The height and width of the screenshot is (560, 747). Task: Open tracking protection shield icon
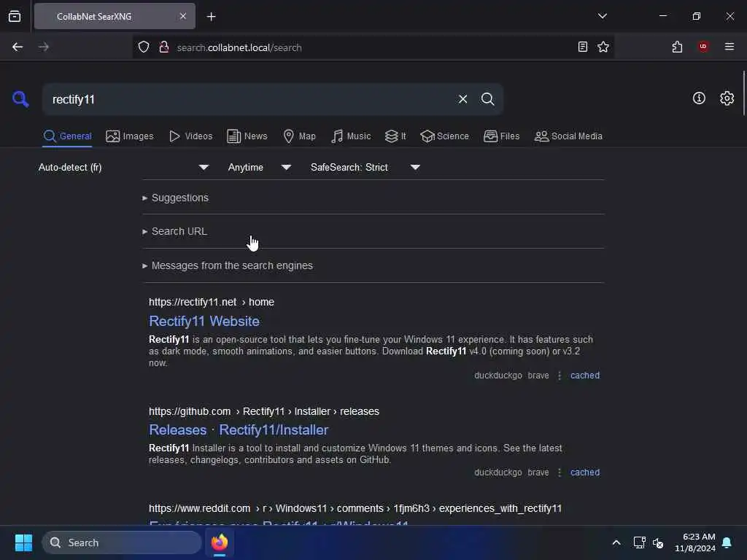[x=144, y=47]
